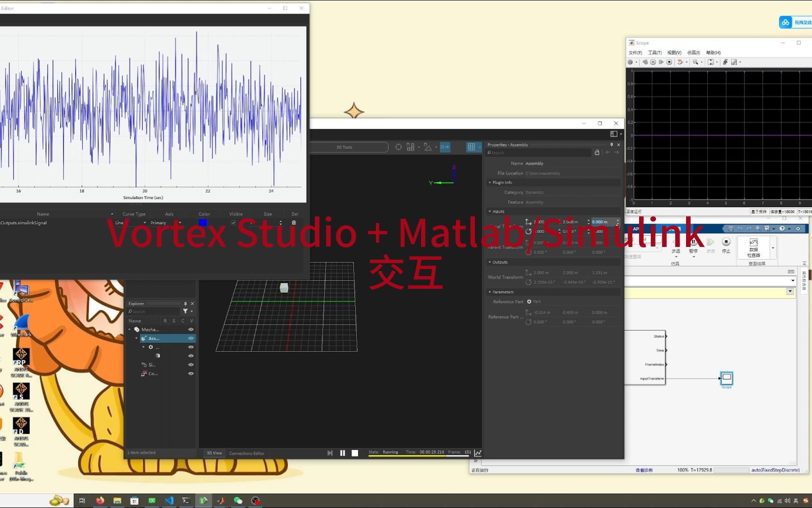Viewport: 812px width, 508px height.
Task: Toggle visibility eye for the gear part row
Action: pyautogui.click(x=191, y=347)
